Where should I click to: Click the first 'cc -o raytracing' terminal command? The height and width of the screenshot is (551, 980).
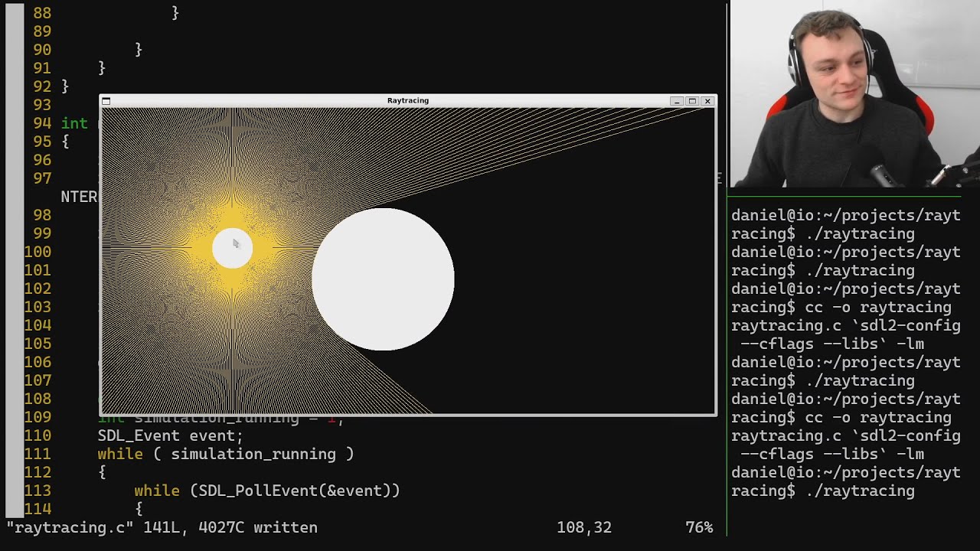[x=878, y=307]
